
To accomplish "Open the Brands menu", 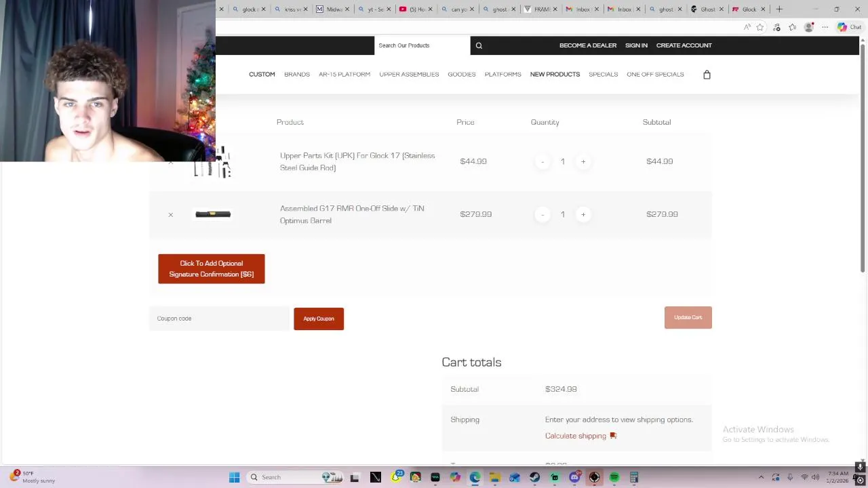I will coord(297,75).
